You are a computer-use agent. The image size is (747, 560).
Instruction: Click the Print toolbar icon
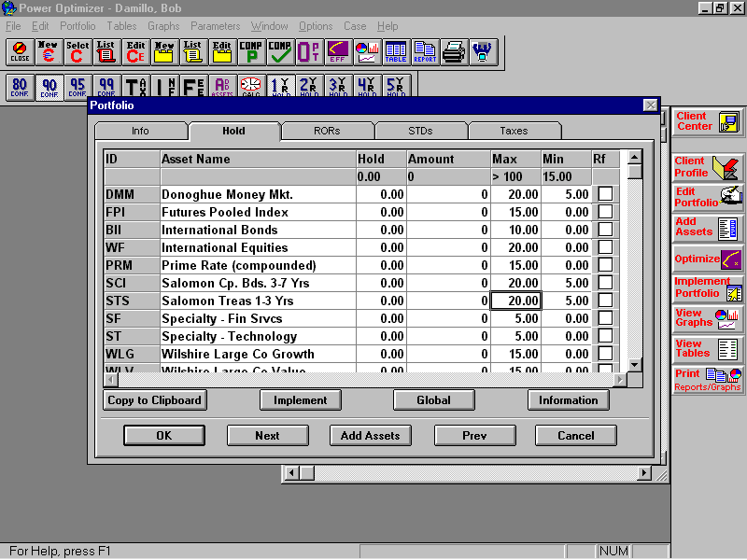point(453,53)
